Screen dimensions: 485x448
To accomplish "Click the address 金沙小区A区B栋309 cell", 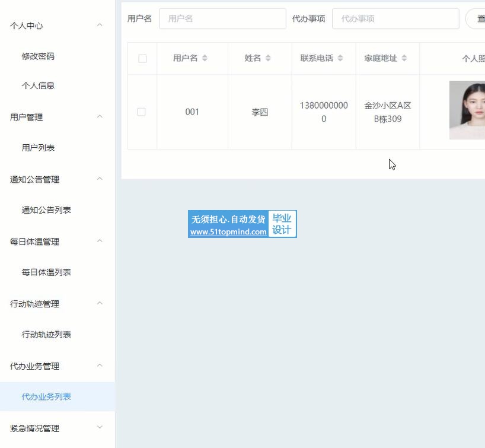I will (388, 112).
